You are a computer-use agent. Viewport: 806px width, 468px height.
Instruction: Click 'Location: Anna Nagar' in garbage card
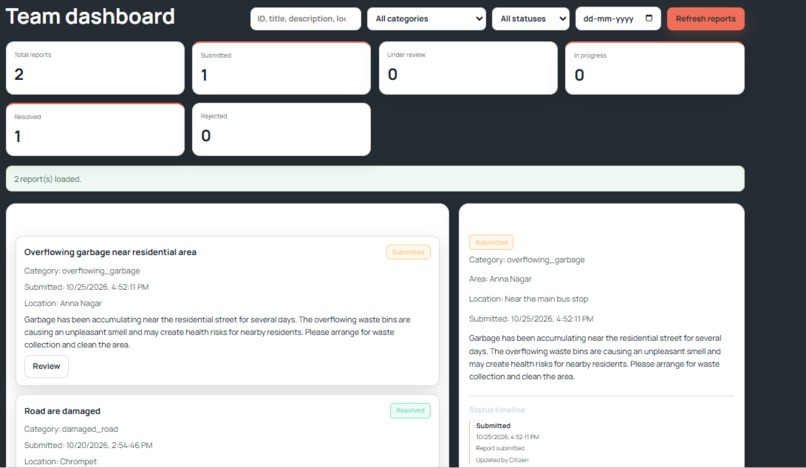63,303
